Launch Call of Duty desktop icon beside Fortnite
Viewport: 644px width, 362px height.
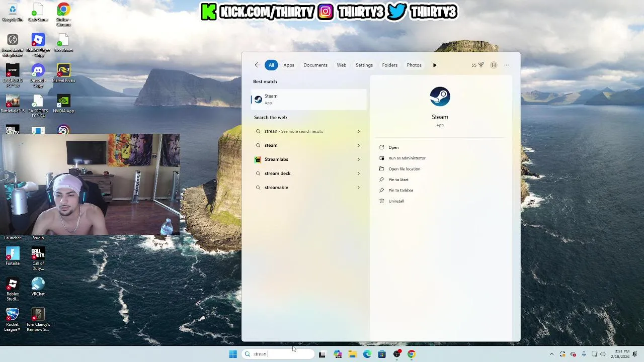click(38, 259)
